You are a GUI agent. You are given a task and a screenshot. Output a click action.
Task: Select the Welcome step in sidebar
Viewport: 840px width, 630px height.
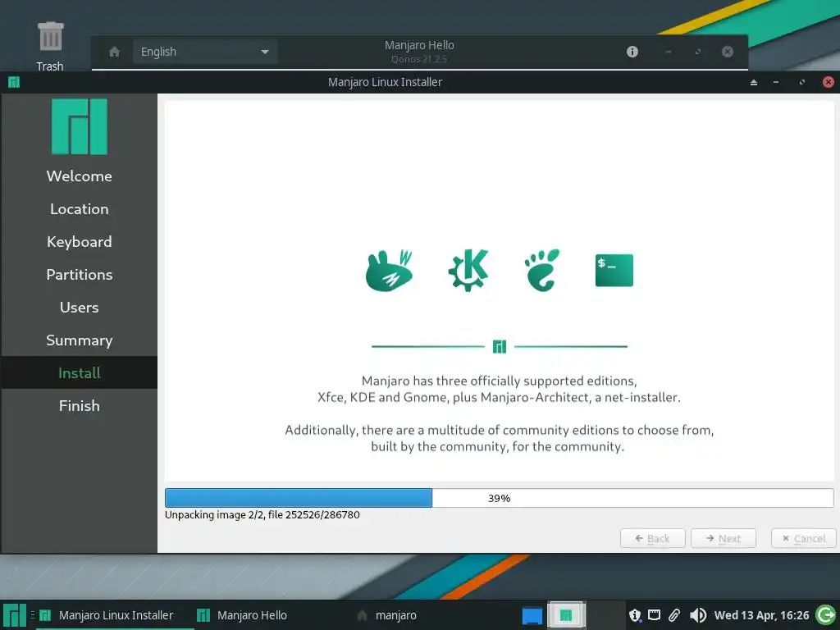[x=80, y=176]
